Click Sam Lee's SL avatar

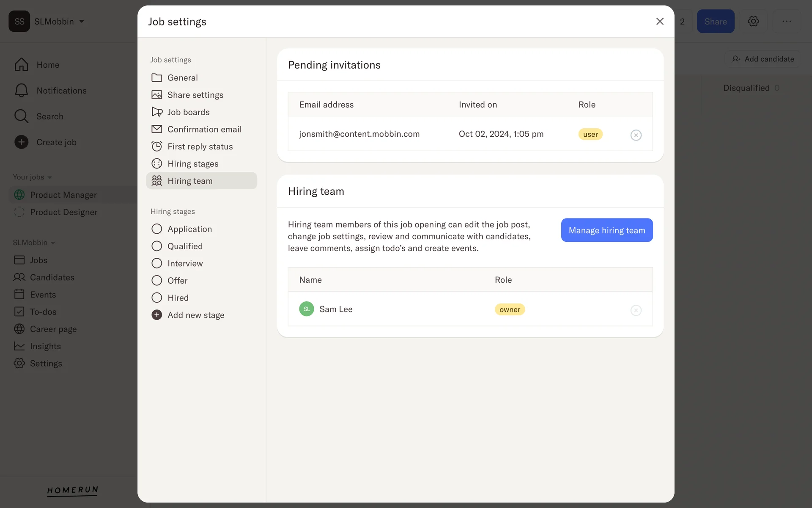tap(306, 309)
